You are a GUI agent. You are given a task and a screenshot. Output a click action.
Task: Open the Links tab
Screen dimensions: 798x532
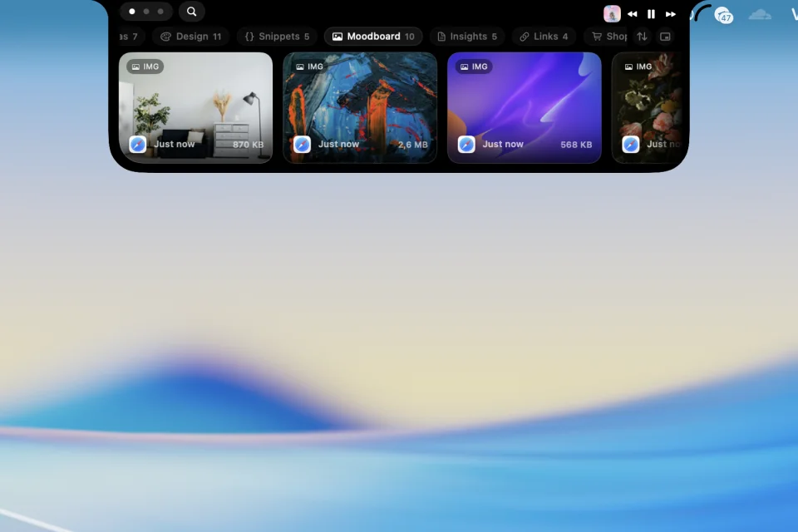point(544,37)
